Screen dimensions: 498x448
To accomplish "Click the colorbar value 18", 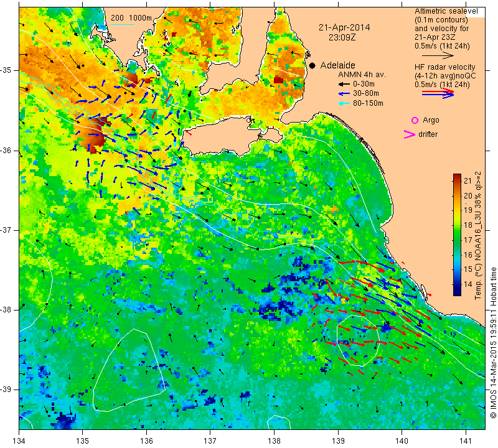I will (468, 225).
